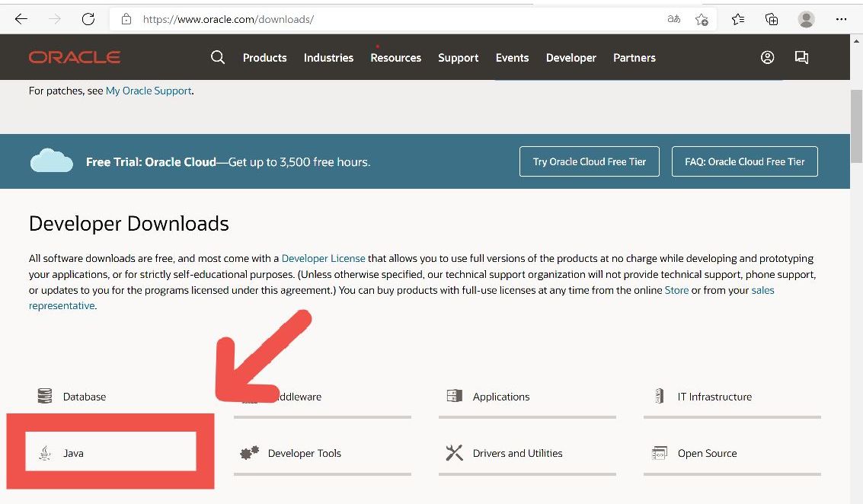Click the Java coffee cup icon
863x504 pixels.
click(45, 453)
